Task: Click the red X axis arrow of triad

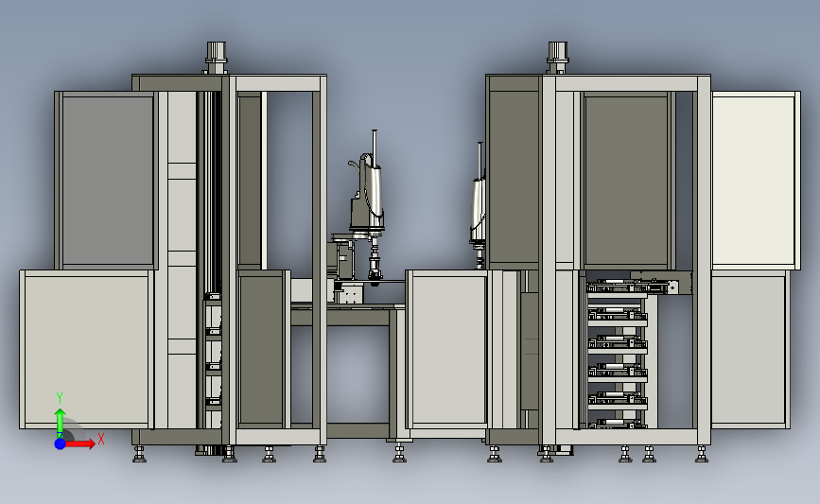Action: [81, 443]
